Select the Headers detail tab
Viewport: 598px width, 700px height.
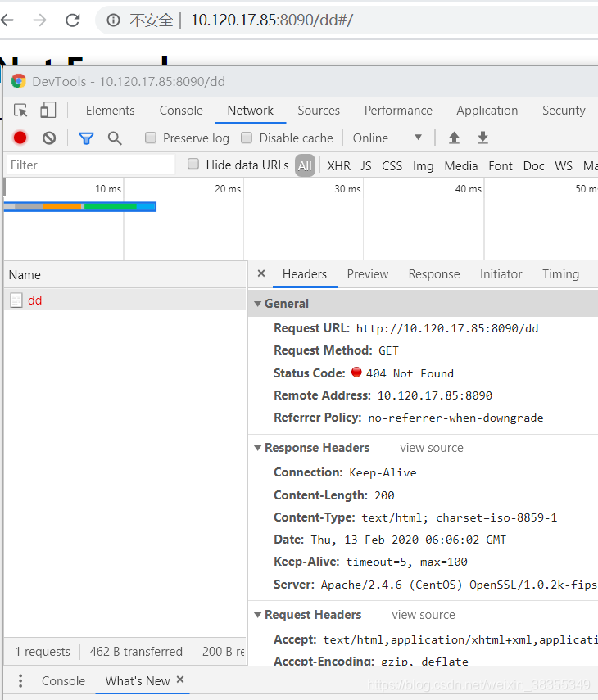point(305,274)
